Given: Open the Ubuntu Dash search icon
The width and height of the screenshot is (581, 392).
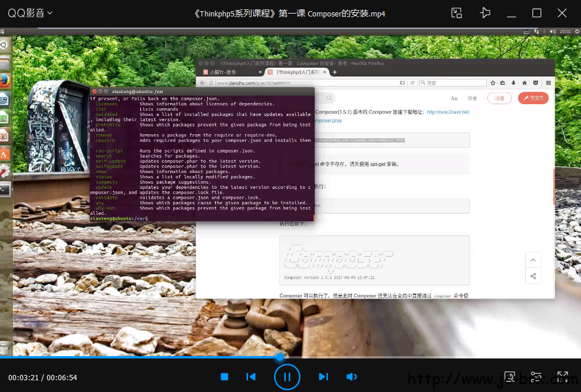Looking at the screenshot, I should coord(5,45).
